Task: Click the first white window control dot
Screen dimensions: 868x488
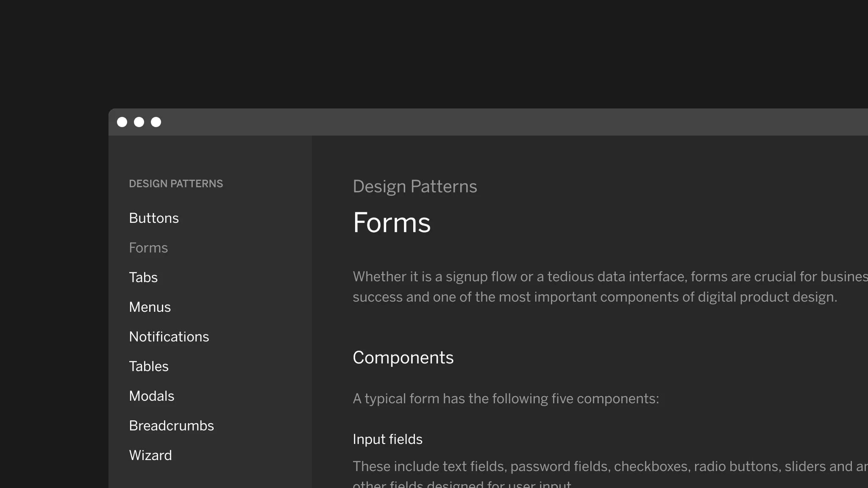Action: pyautogui.click(x=122, y=122)
